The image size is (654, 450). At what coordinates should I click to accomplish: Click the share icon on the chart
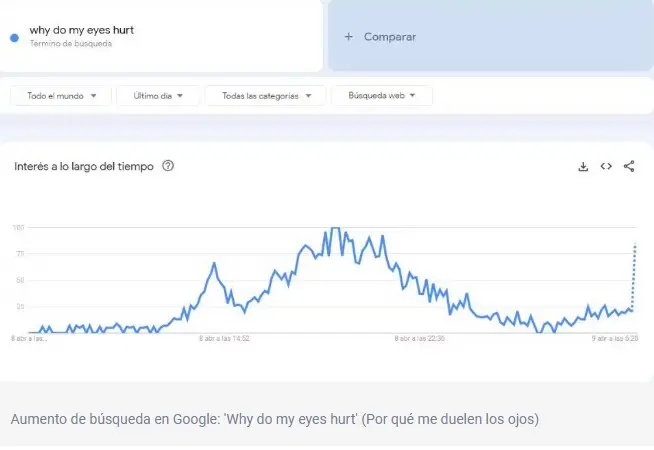629,167
